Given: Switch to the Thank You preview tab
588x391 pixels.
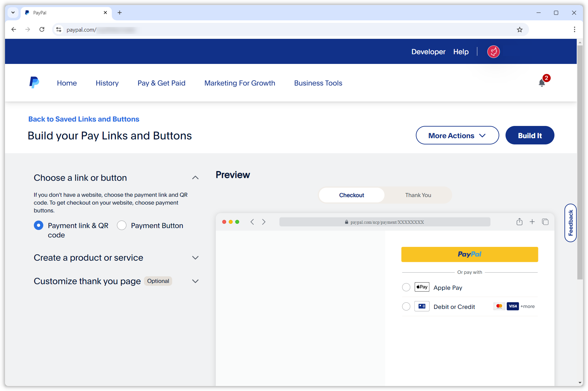Looking at the screenshot, I should pos(418,195).
